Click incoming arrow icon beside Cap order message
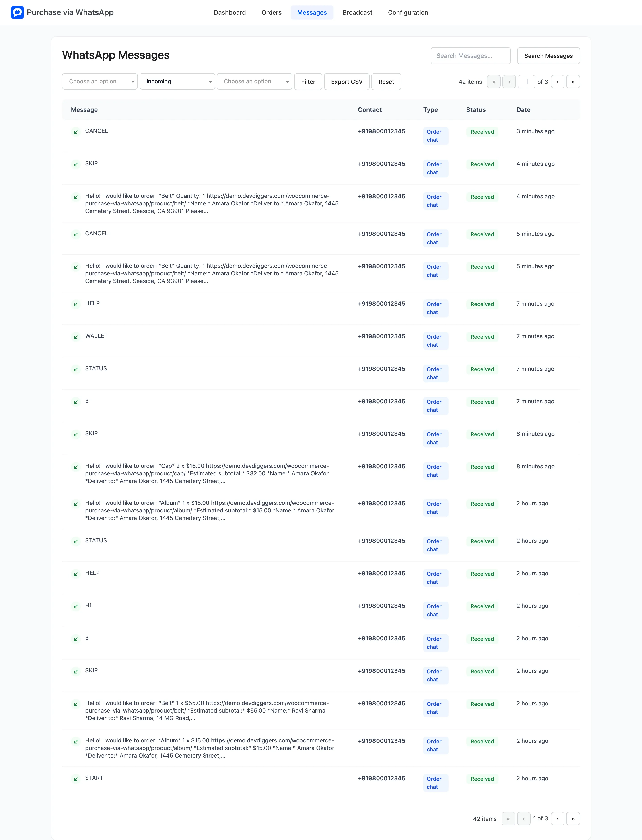 [x=76, y=467]
